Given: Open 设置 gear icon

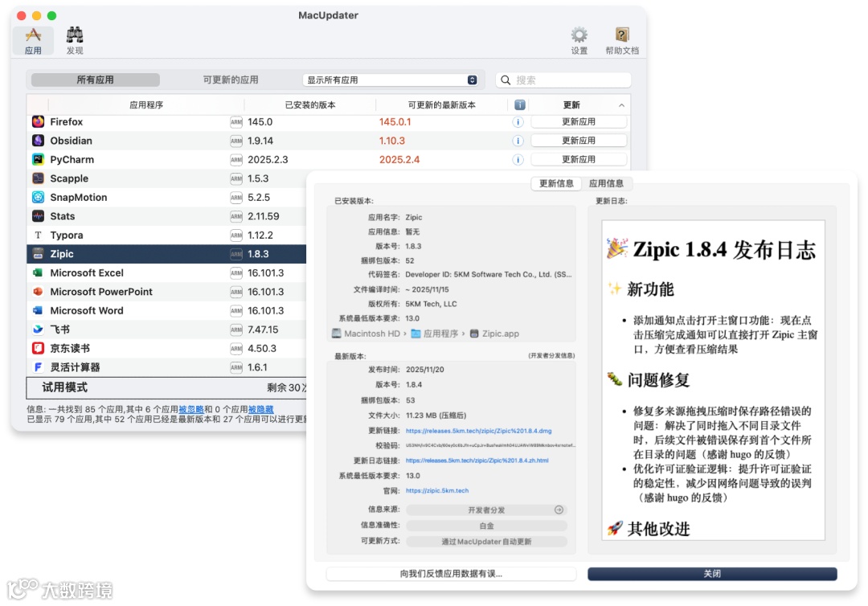Looking at the screenshot, I should coord(579,41).
